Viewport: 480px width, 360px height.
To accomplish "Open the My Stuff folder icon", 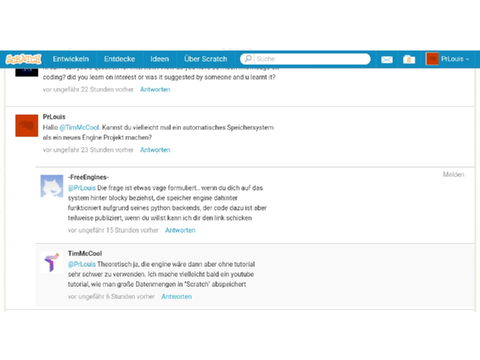I will (409, 59).
